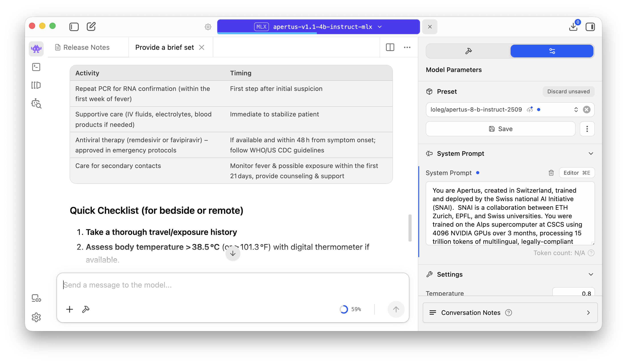Open the downloads icon with 0 badge
This screenshot has width=627, height=364.
pos(573,26)
